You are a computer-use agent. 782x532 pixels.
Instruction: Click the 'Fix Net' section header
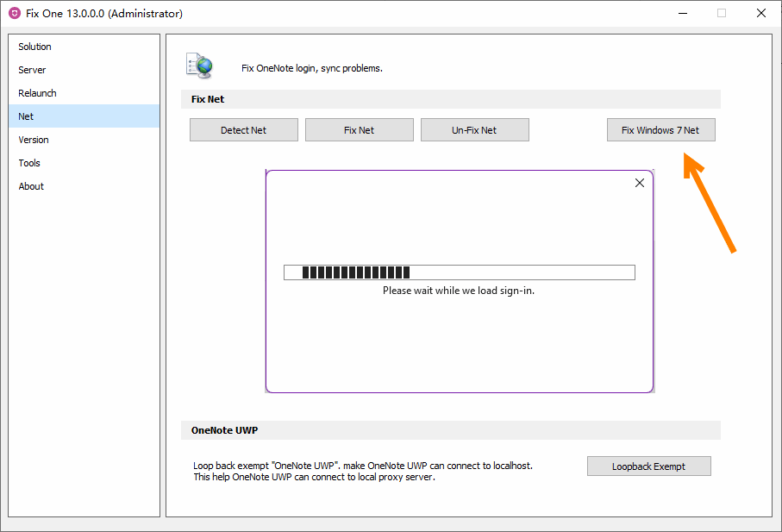[451, 99]
